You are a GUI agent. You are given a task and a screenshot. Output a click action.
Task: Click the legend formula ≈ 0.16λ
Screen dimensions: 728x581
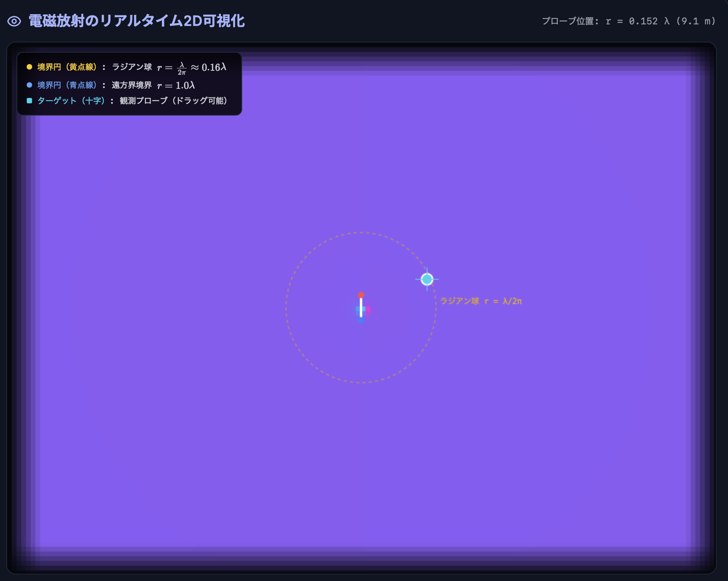pyautogui.click(x=209, y=67)
